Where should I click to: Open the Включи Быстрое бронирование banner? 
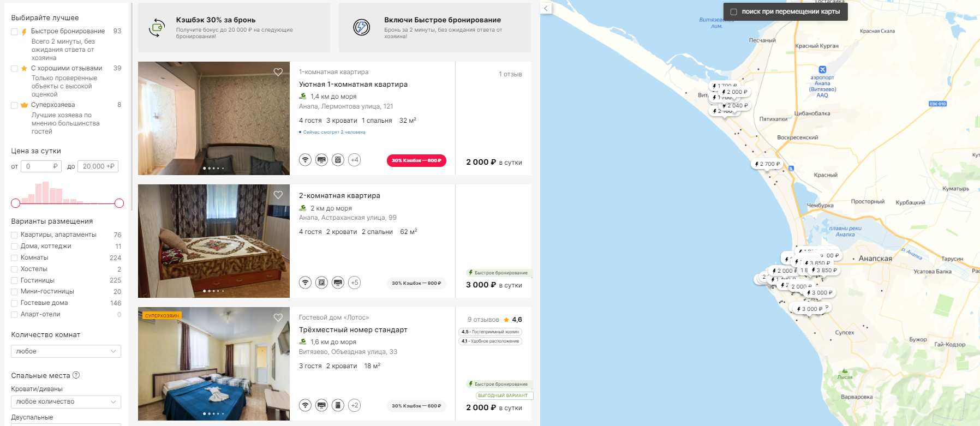(435, 27)
